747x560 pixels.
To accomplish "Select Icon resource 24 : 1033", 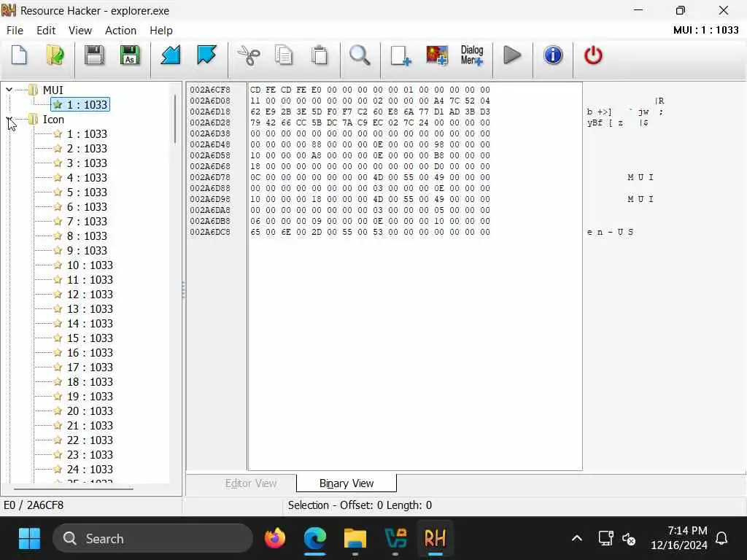I will click(90, 470).
